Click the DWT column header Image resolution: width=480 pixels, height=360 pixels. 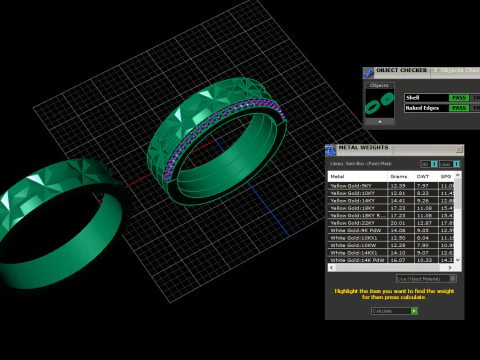[x=426, y=176]
